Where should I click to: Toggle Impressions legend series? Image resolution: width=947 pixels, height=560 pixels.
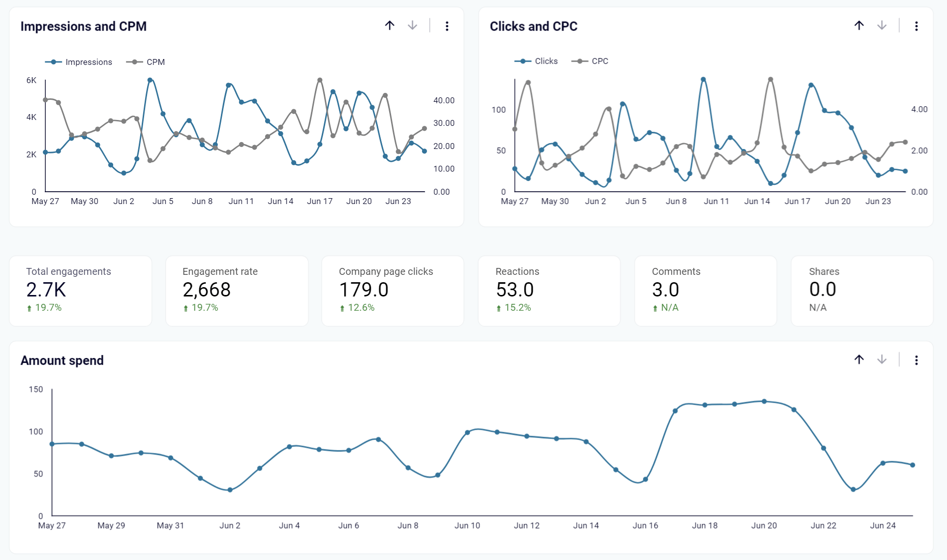(x=79, y=62)
